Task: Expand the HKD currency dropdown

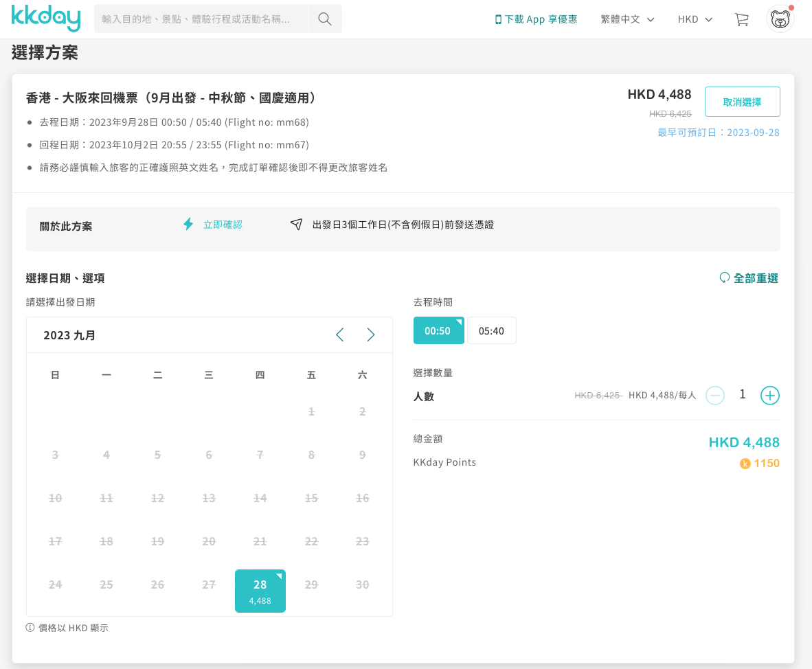Action: (695, 19)
